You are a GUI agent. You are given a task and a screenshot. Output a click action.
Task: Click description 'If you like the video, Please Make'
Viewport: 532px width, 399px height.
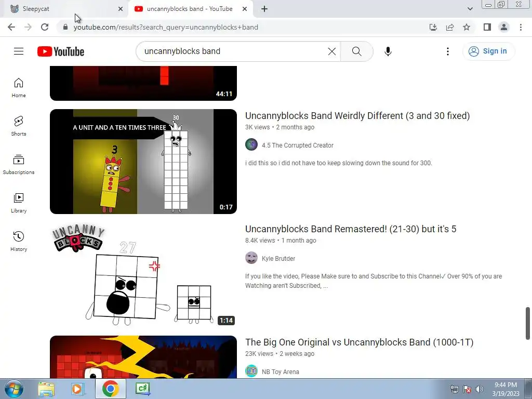tap(374, 281)
